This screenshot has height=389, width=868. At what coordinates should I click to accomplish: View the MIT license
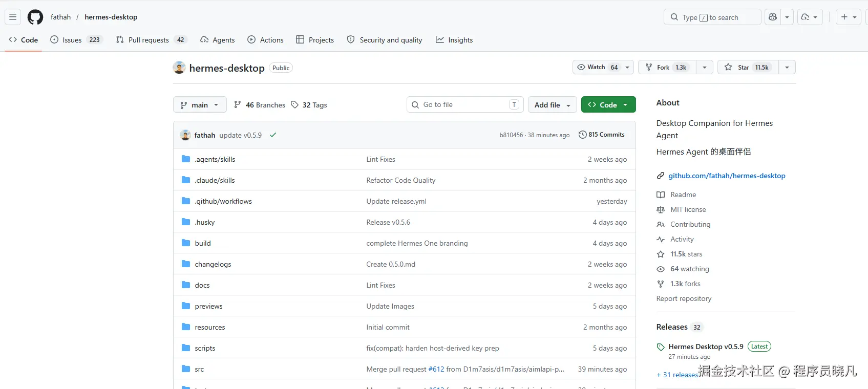coord(688,209)
